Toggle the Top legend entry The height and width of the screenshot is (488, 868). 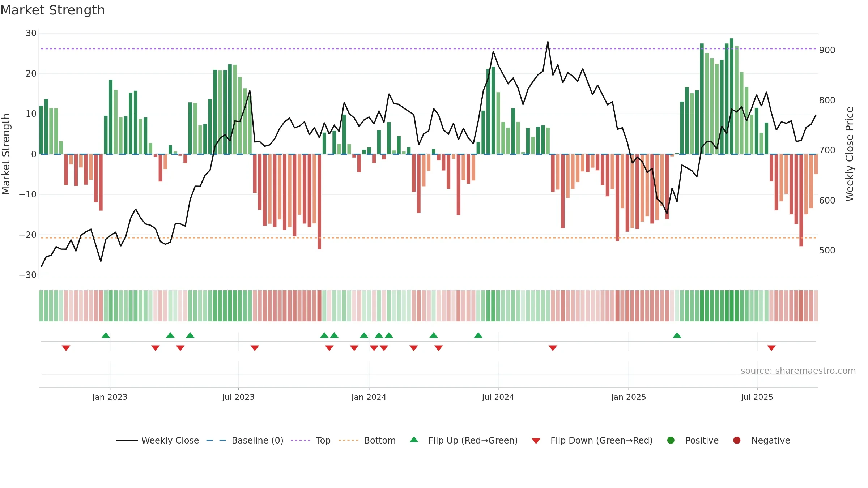point(311,440)
